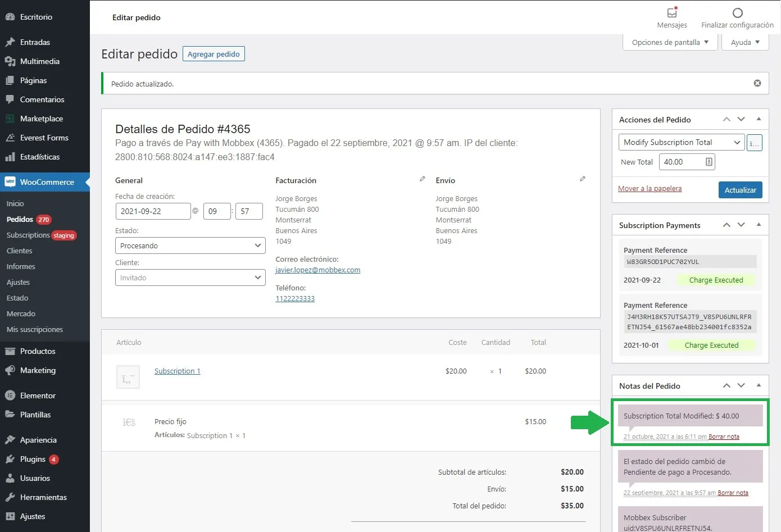Open the Mensajes inbox icon
Screen dimensions: 781x532
pos(672,12)
